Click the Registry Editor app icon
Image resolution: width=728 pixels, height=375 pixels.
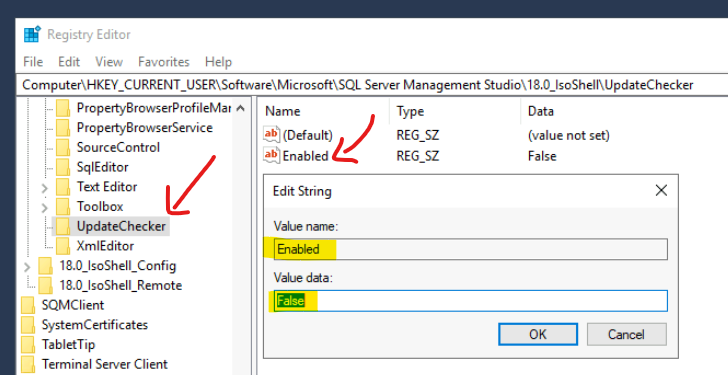coord(32,34)
